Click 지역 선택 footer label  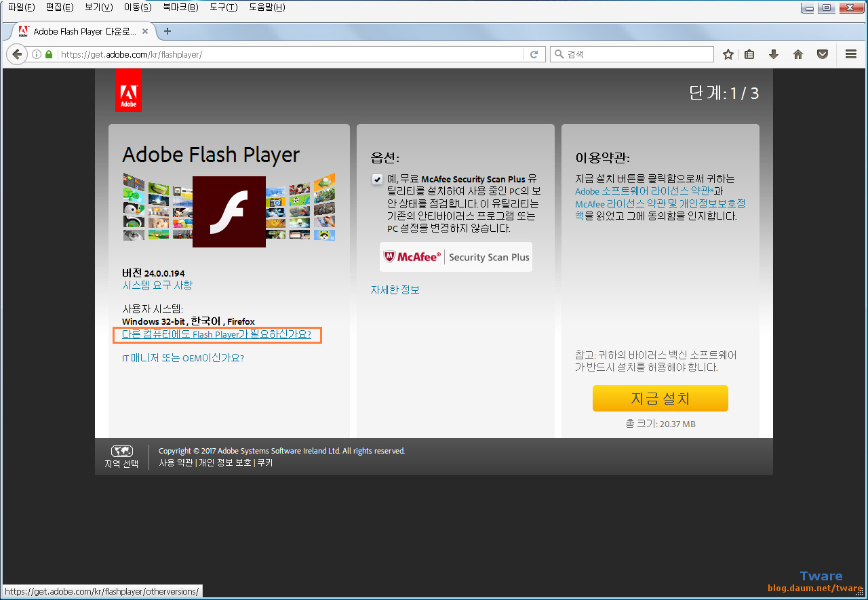[121, 464]
